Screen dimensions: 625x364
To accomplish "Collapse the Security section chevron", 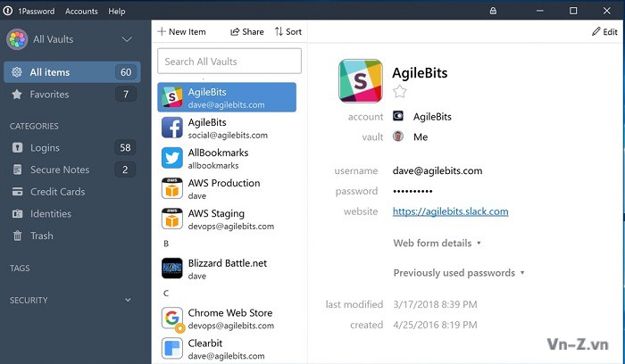I will click(x=127, y=301).
